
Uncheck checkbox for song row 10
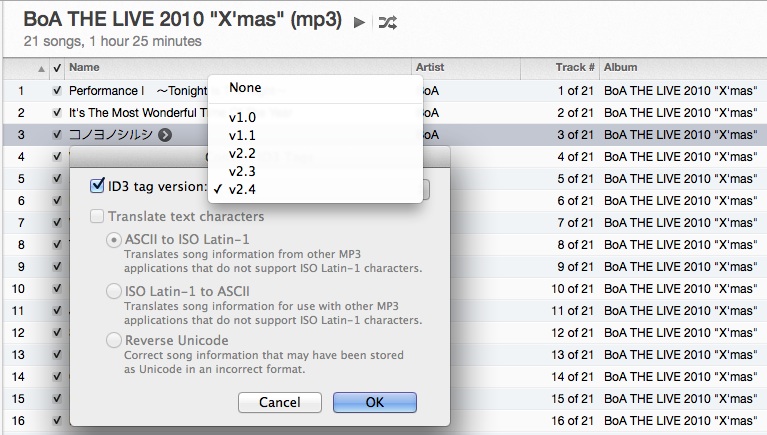57,289
